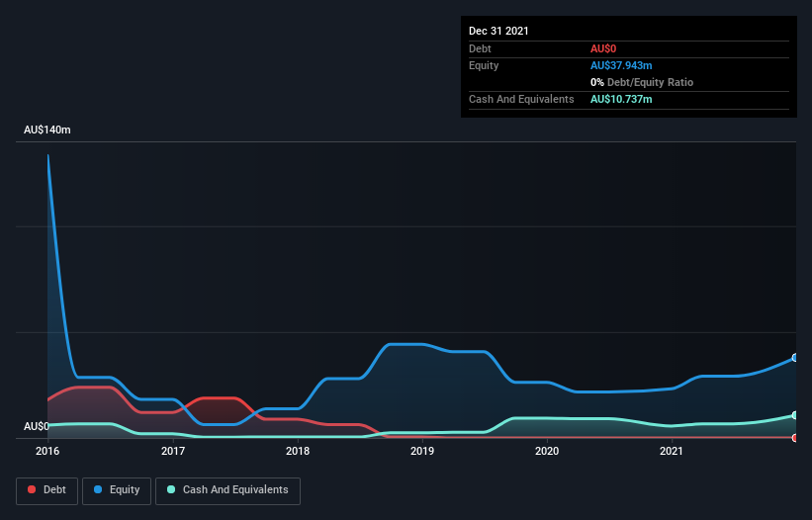Select the 2019 x-axis label

click(x=422, y=451)
